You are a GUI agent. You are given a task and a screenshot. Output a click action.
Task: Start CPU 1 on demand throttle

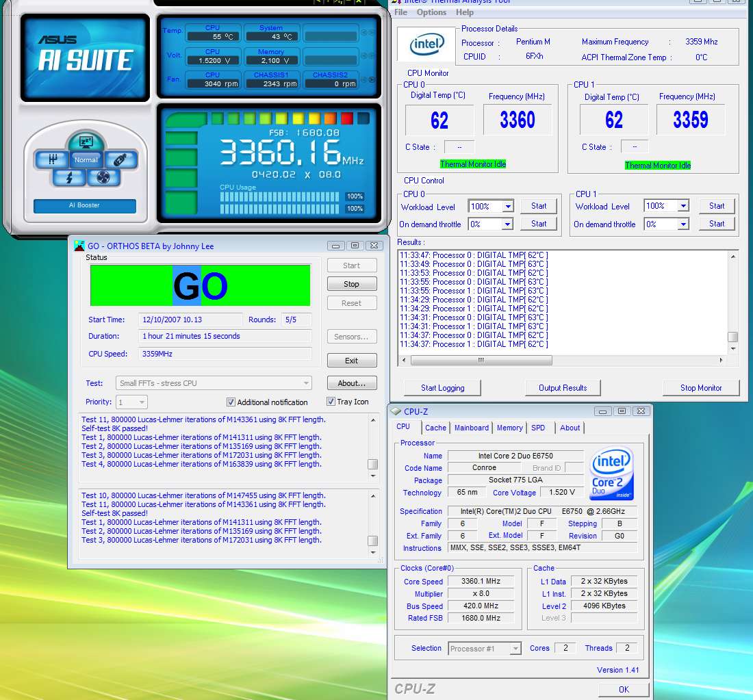717,224
